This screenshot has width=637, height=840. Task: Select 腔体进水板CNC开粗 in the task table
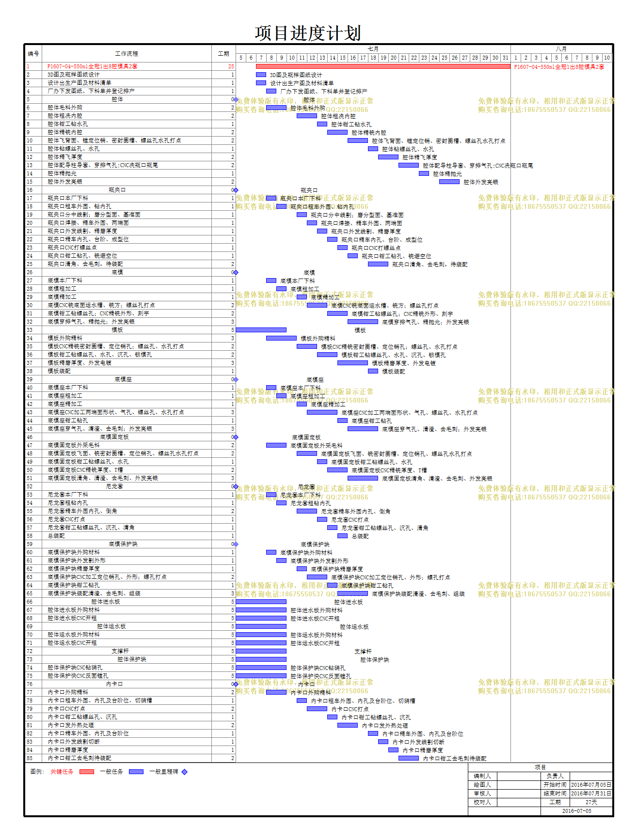[72, 618]
